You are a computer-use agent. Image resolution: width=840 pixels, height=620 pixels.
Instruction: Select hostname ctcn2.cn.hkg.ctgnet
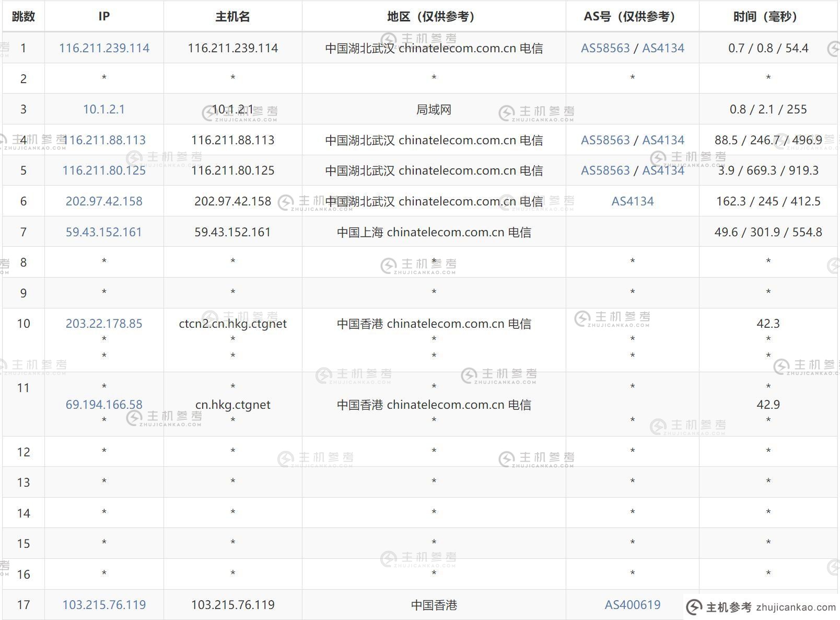point(233,324)
